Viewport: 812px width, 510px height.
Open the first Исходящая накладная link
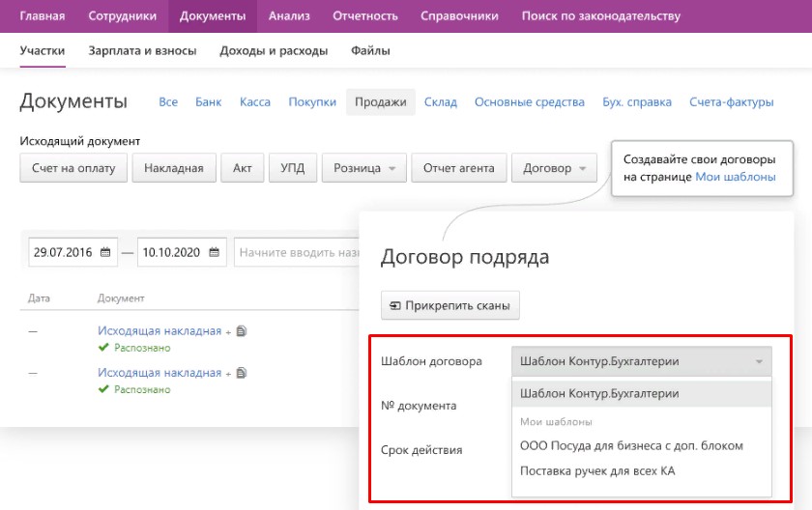tap(159, 331)
